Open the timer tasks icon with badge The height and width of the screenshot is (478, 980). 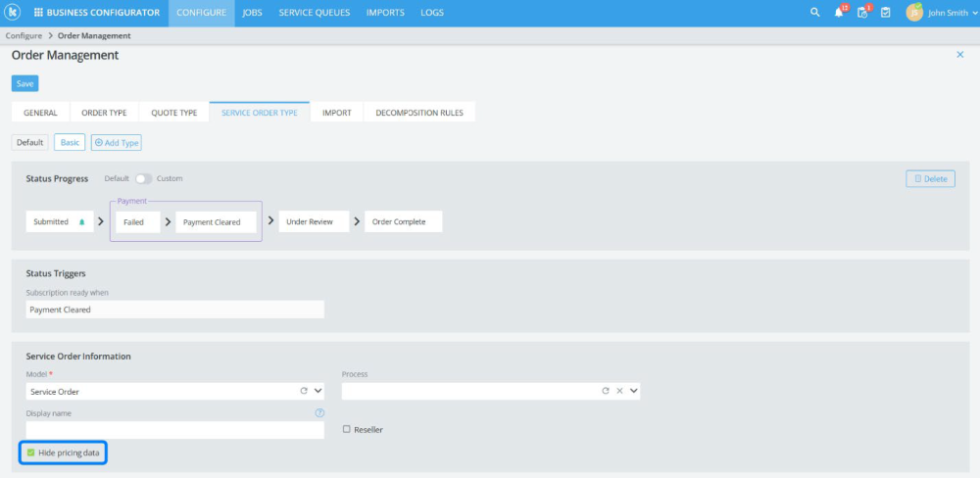(x=862, y=13)
